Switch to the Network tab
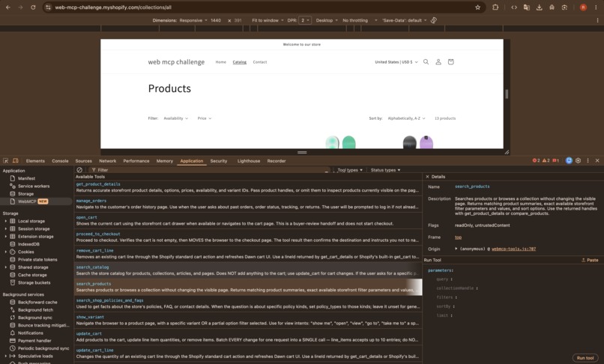The image size is (604, 364). click(x=107, y=161)
